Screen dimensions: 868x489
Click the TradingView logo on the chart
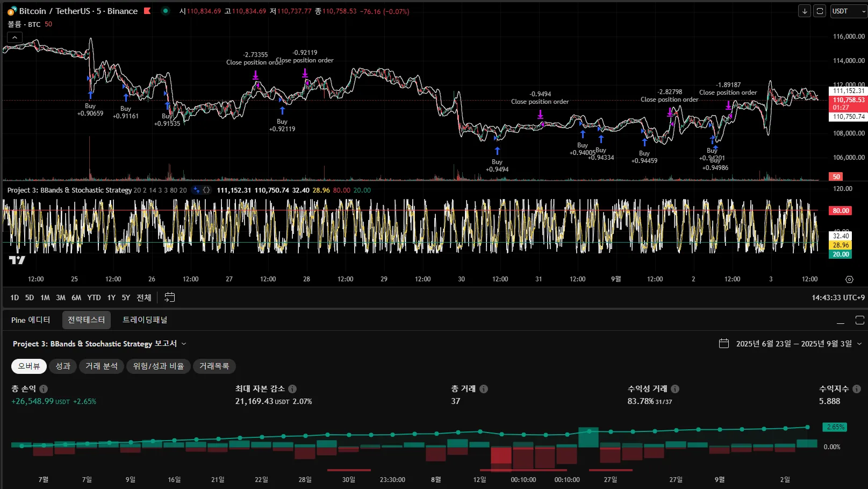click(x=17, y=260)
